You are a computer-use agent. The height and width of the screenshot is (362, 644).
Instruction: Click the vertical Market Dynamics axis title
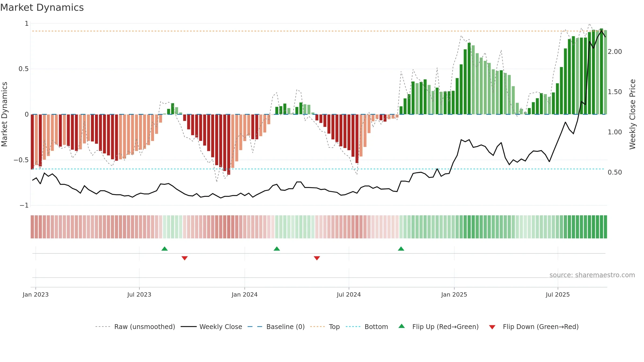(4, 114)
